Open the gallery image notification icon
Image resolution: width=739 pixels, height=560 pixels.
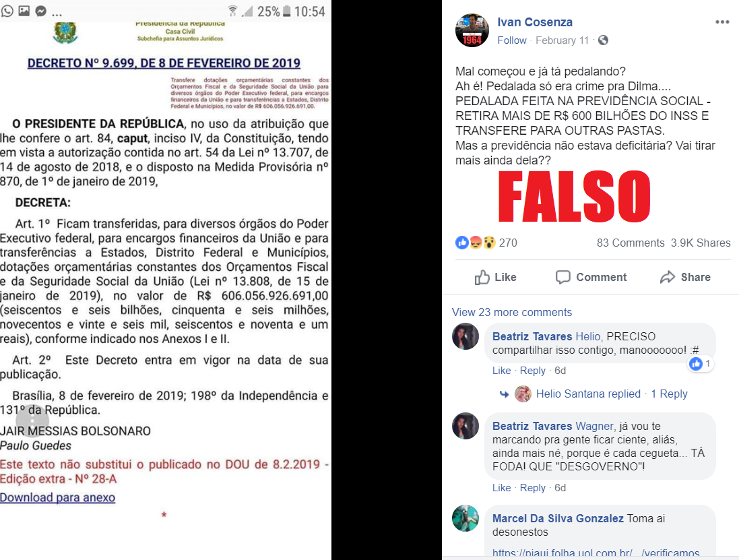(x=24, y=10)
